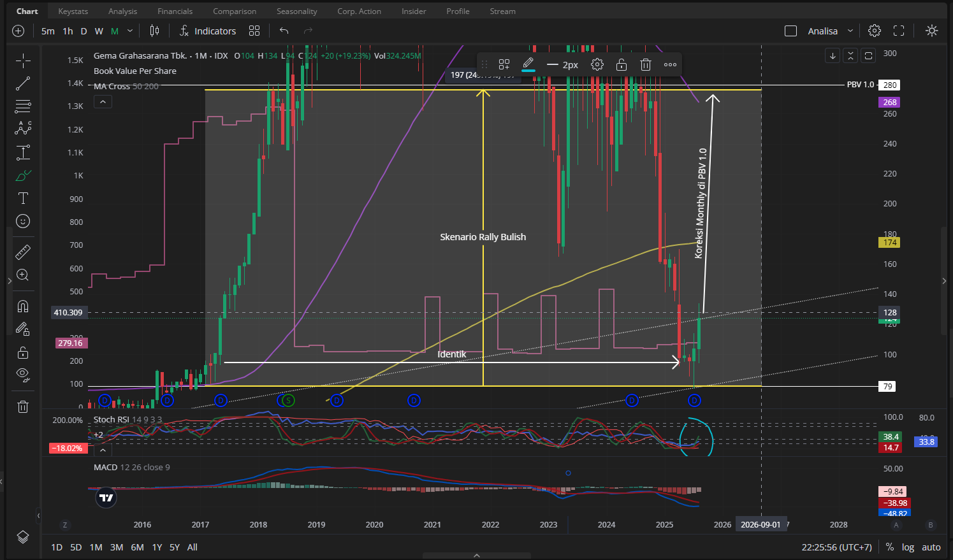Open the Keystats tab
The width and height of the screenshot is (953, 560).
[73, 11]
